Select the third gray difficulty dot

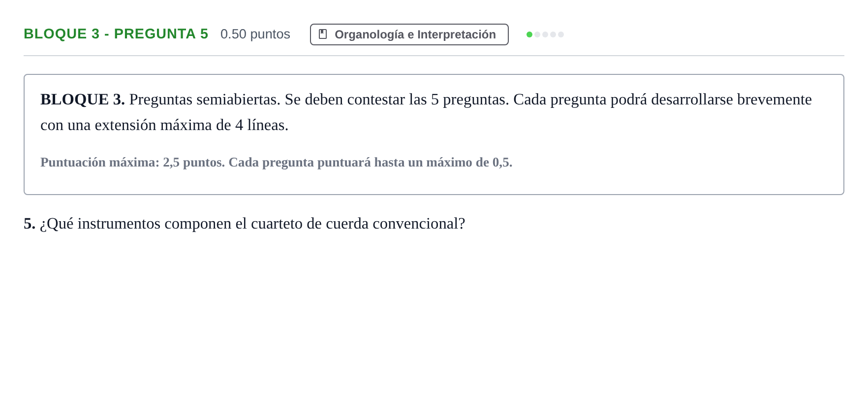pyautogui.click(x=545, y=34)
